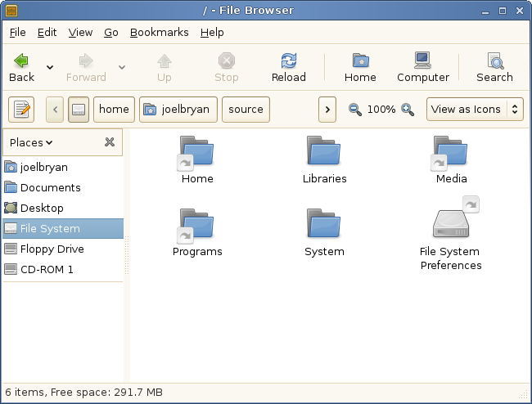Go to the Home folder from toolbar
This screenshot has height=404, width=532.
(x=360, y=67)
